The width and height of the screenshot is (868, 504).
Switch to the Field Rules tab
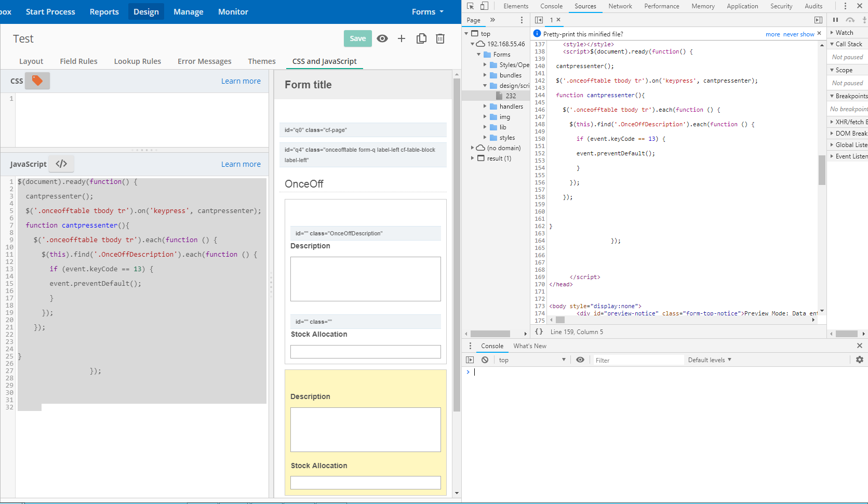point(78,61)
